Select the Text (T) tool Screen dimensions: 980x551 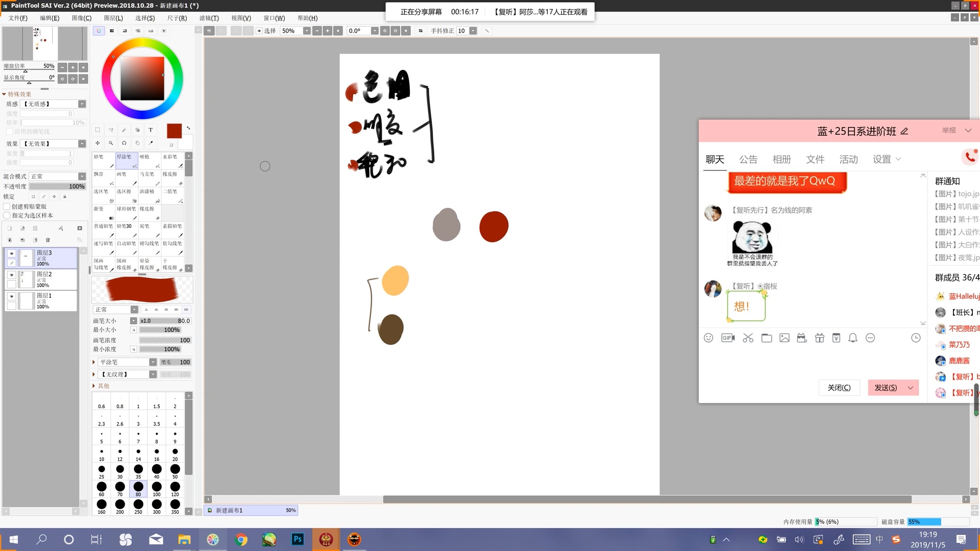[x=151, y=130]
